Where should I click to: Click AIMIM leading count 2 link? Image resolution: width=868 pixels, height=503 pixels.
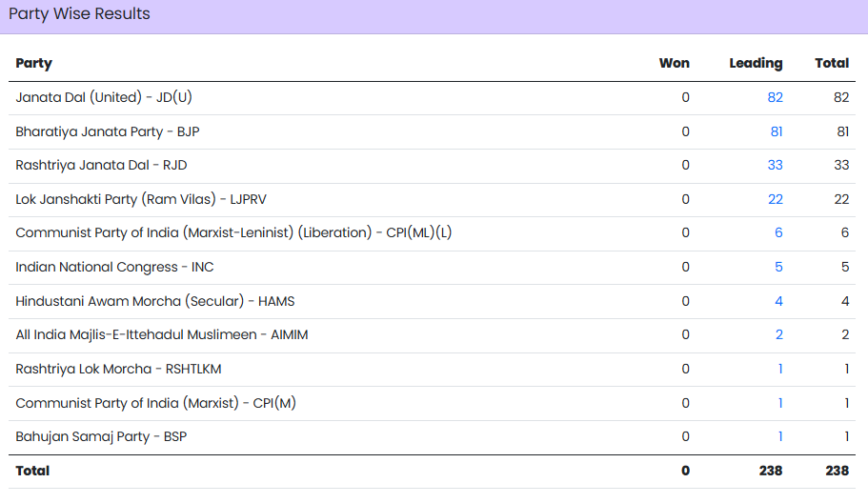(778, 334)
